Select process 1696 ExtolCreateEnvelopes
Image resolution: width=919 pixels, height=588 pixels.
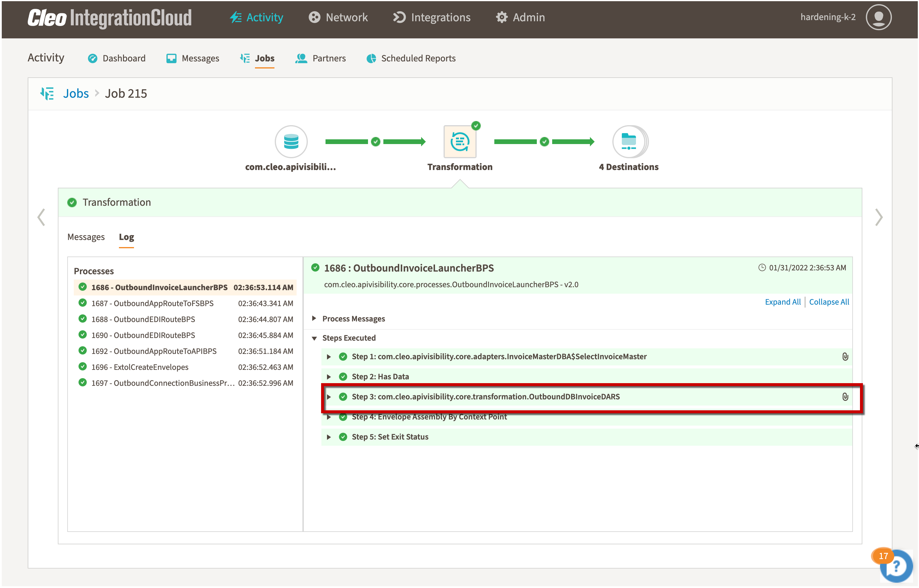pyautogui.click(x=185, y=367)
